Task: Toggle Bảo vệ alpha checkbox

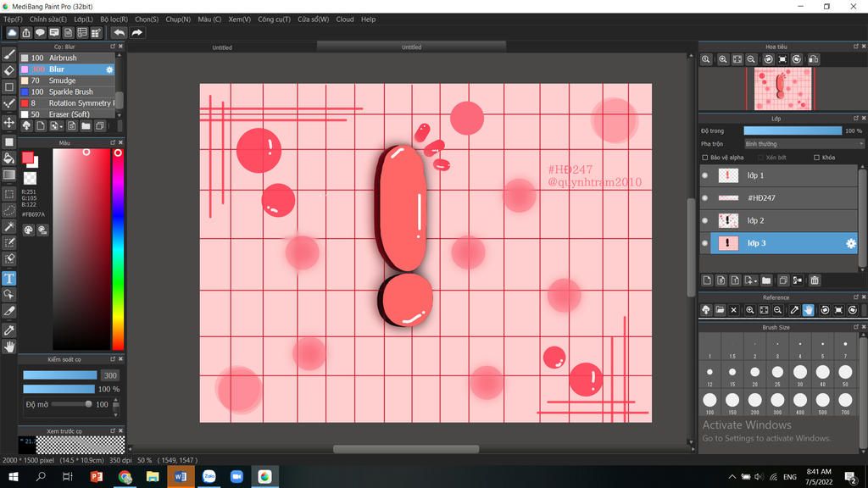Action: (x=704, y=158)
